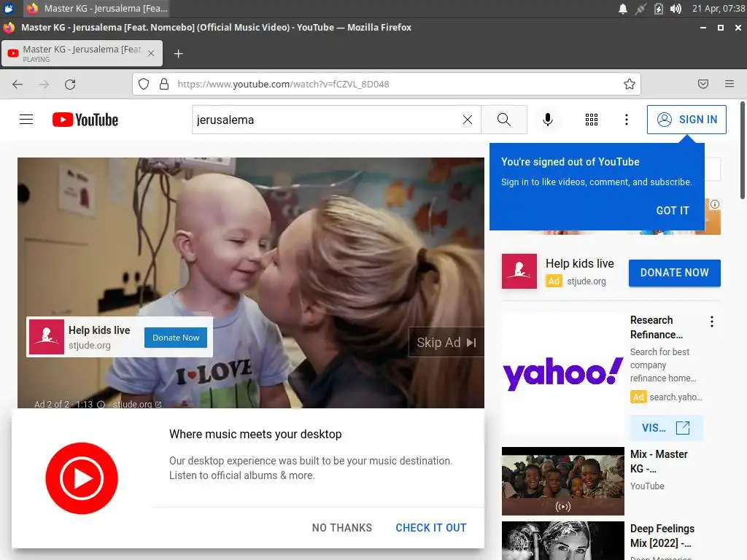Open Yahoo ad thumbnail
This screenshot has width=747, height=560.
point(562,373)
